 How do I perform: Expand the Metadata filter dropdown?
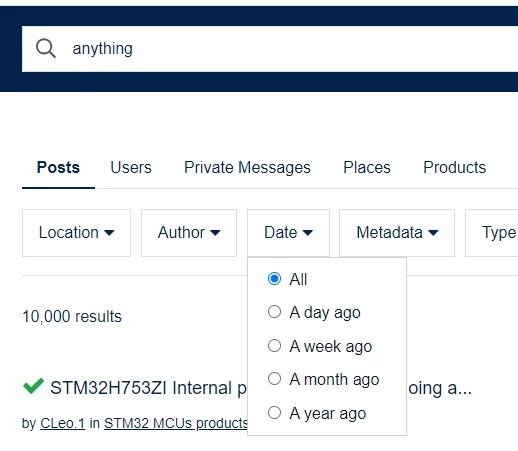397,233
